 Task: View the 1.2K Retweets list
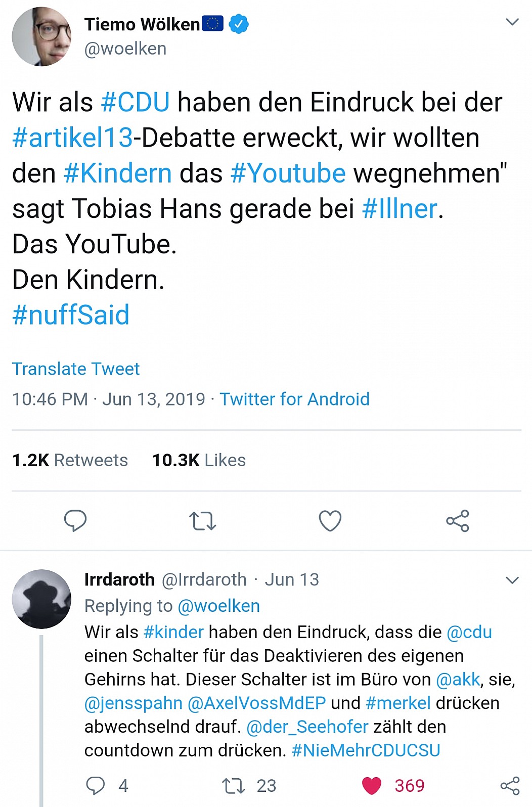pyautogui.click(x=70, y=460)
